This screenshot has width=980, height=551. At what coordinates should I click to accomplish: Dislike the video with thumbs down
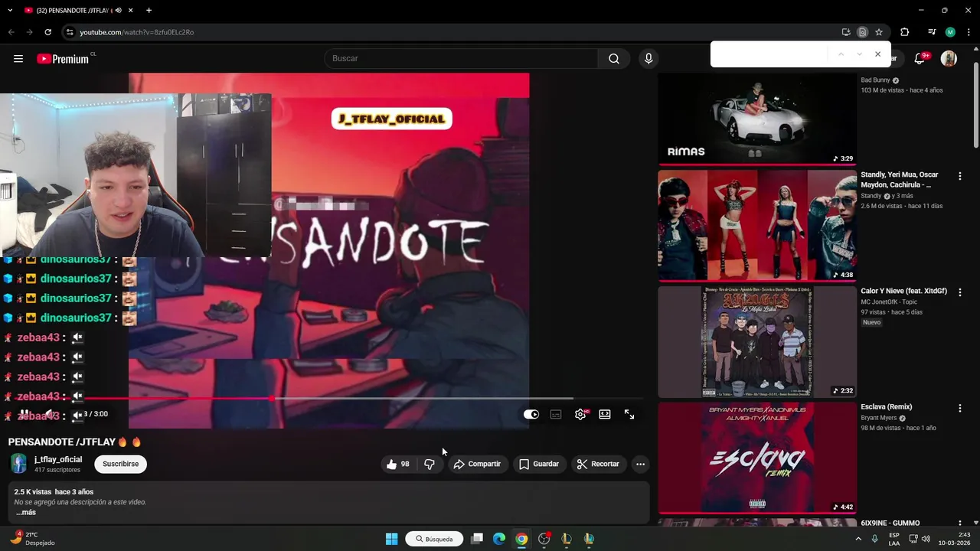tap(430, 464)
